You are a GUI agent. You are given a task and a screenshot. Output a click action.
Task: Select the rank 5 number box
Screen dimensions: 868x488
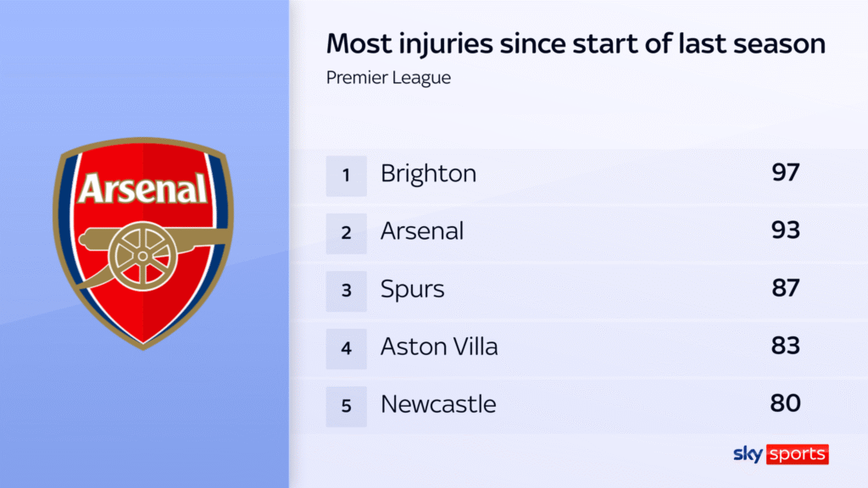tap(346, 405)
